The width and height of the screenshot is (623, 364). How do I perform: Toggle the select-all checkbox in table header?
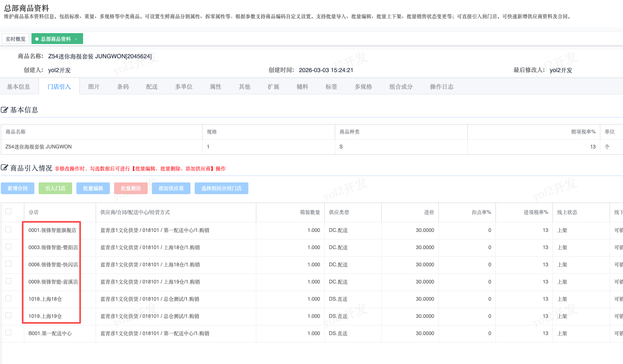coord(8,212)
